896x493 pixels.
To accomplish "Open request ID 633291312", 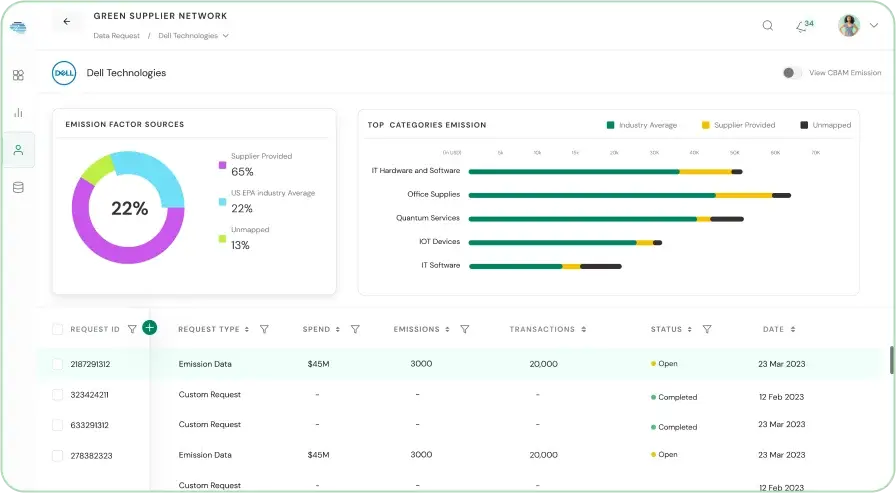I will (89, 425).
